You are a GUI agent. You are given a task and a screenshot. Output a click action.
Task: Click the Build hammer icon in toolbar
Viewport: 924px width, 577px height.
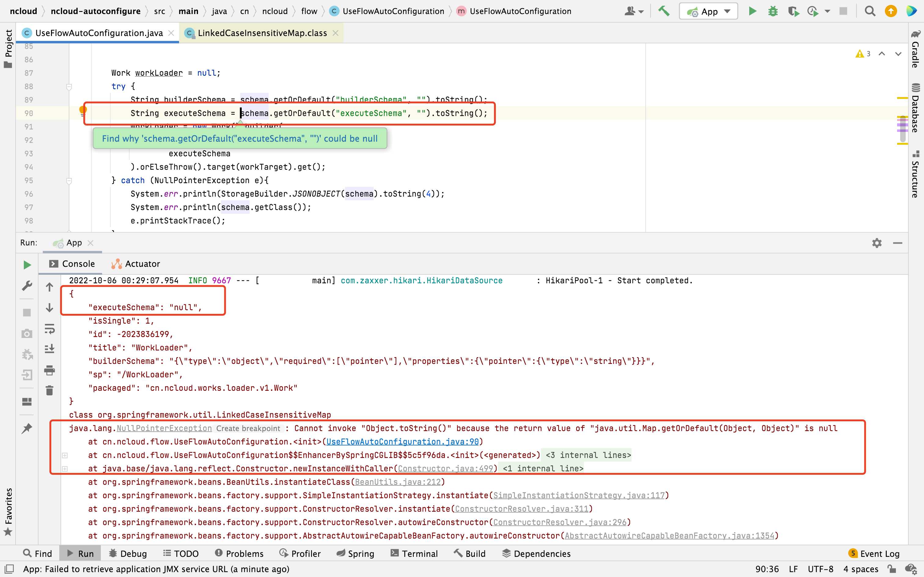664,11
